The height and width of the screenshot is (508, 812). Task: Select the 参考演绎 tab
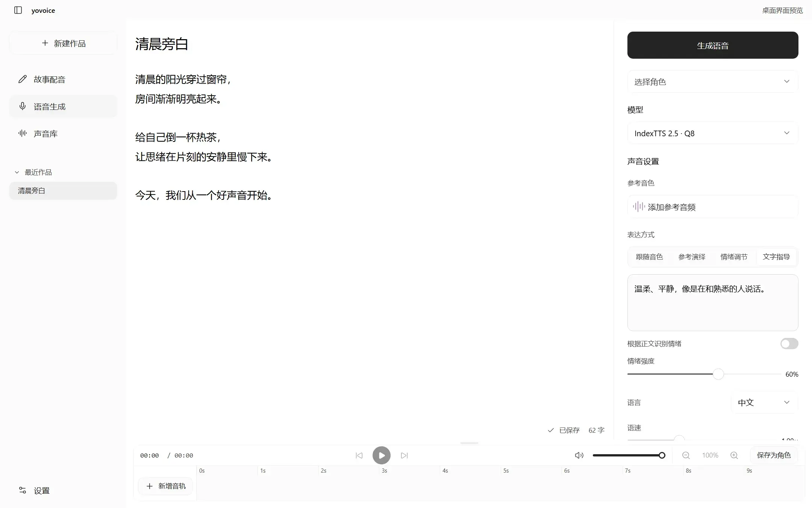[692, 257]
